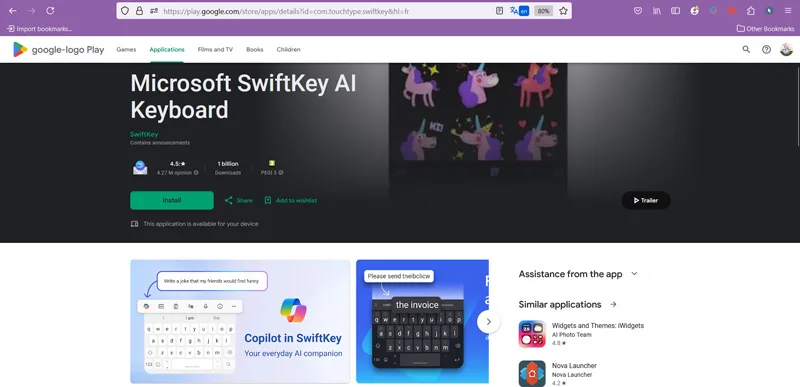Open Similar applications with the arrow
800x387 pixels.
click(x=613, y=304)
